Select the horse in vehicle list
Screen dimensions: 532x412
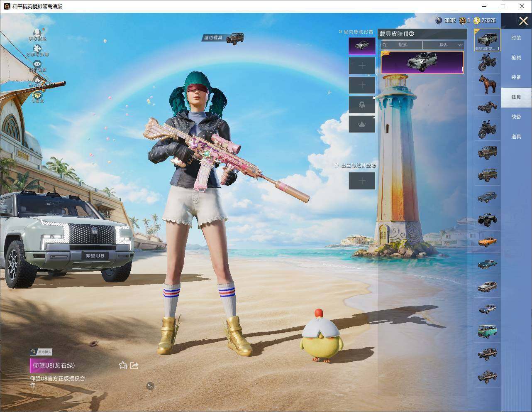click(487, 84)
